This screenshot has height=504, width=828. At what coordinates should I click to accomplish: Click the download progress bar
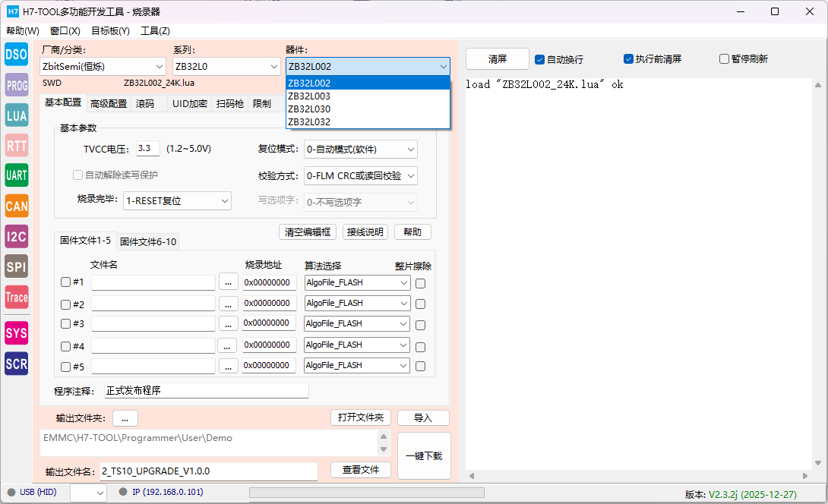pos(366,493)
